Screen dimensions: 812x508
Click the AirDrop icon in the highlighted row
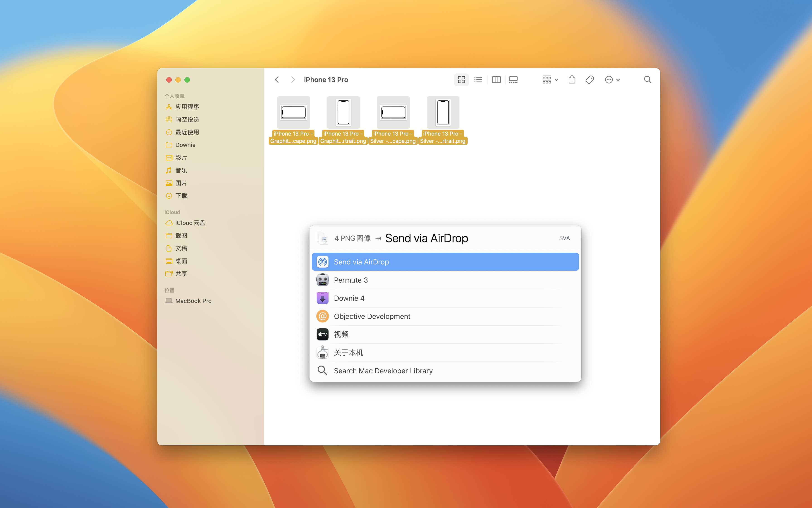[x=322, y=262]
